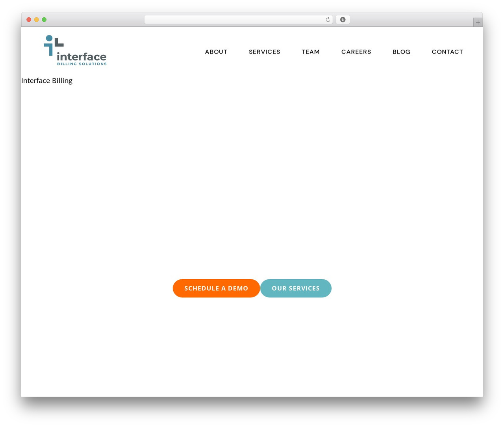The height and width of the screenshot is (427, 504).
Task: Minimize the window with the yellow button
Action: (37, 20)
